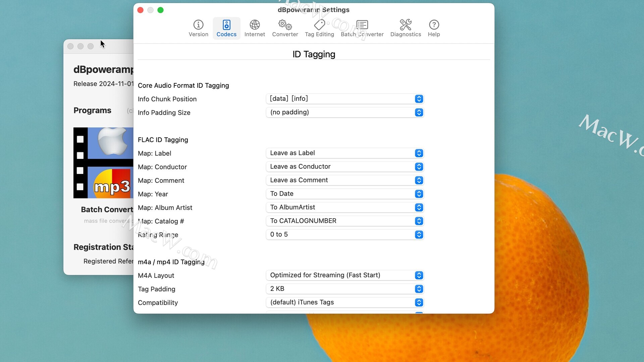Select the Codecs toolbar icon

click(x=226, y=28)
